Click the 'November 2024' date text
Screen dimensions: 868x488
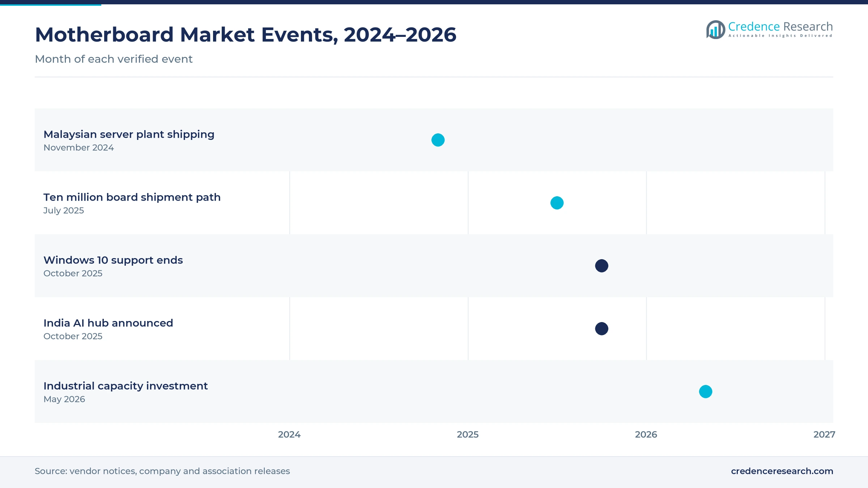click(x=78, y=147)
